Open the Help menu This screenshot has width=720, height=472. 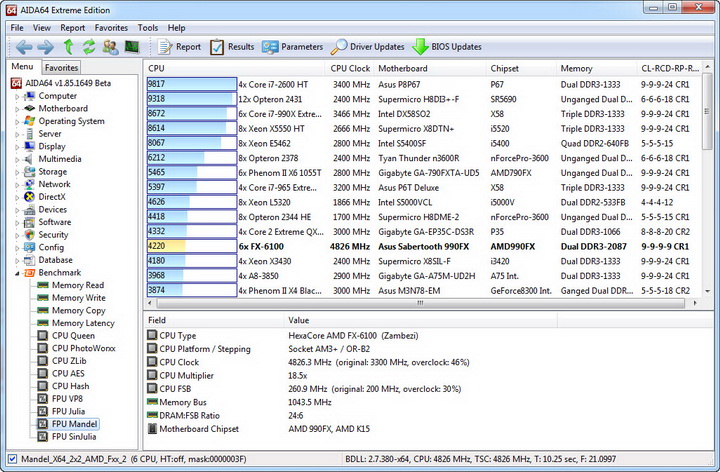point(176,28)
